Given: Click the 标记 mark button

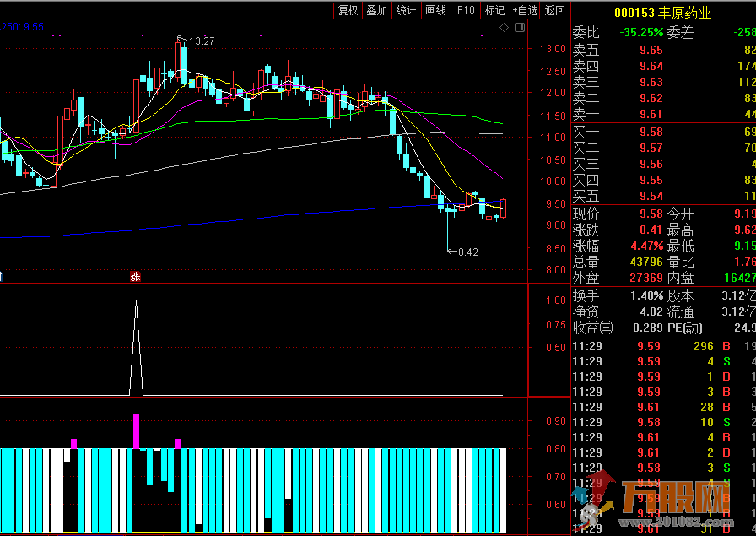Looking at the screenshot, I should (x=494, y=10).
